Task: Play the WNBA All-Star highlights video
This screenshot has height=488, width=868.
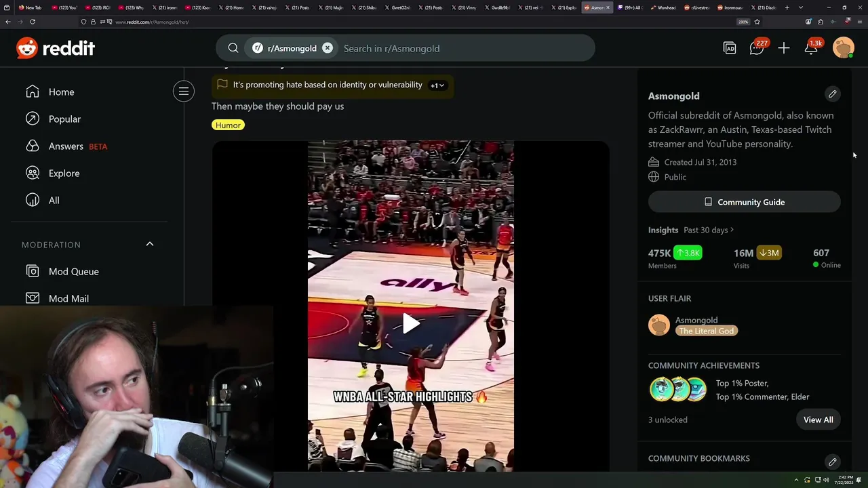Action: [411, 323]
